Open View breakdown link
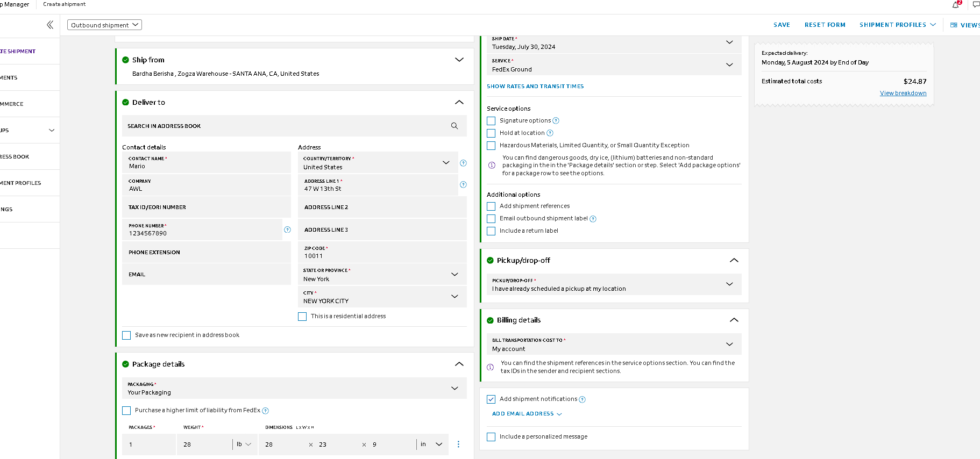Viewport: 980px width, 459px height. tap(903, 93)
